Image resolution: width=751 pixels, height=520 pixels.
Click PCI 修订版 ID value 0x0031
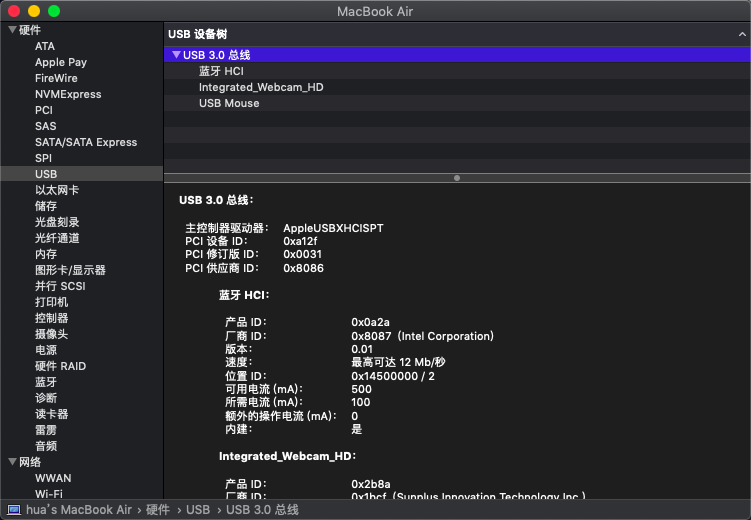(x=302, y=254)
